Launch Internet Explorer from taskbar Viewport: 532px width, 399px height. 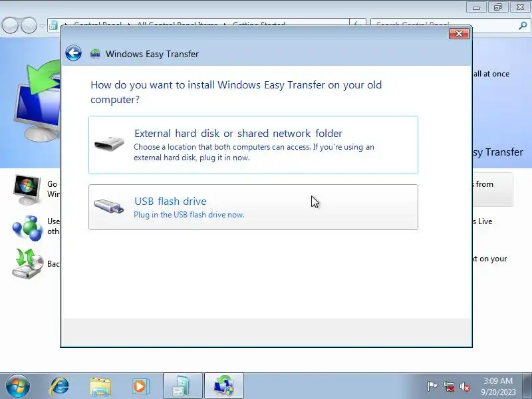59,386
